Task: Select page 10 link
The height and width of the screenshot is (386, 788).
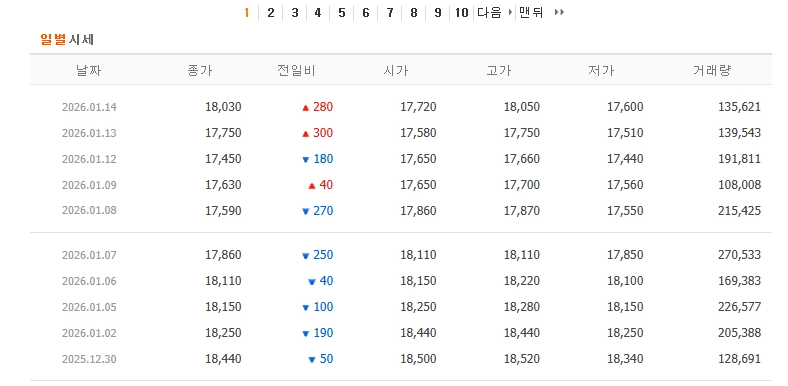Action: [x=461, y=13]
